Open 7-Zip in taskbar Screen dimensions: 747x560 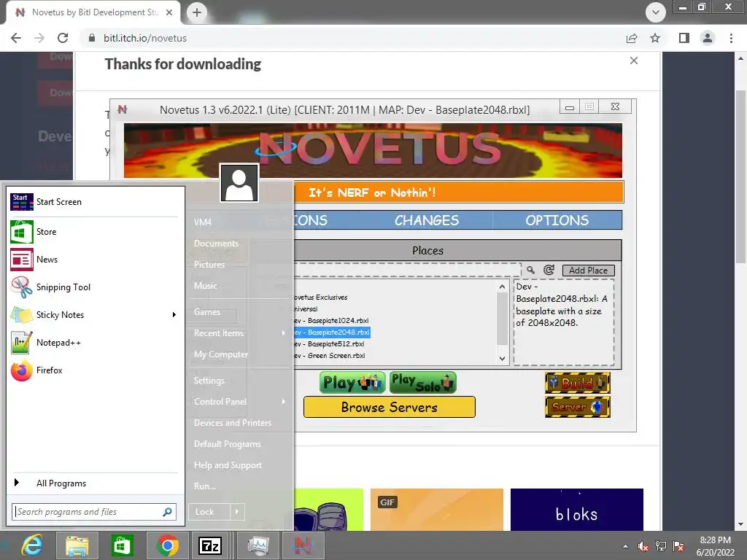(209, 545)
